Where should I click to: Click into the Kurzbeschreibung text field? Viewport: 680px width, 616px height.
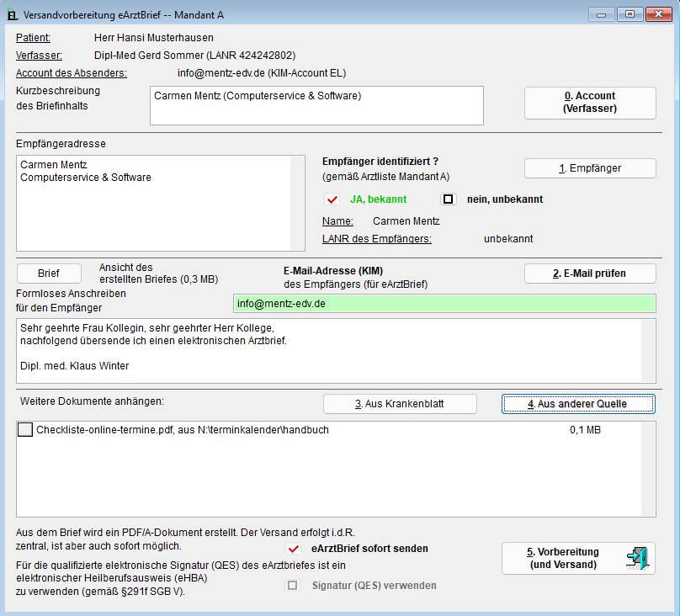tap(316, 105)
